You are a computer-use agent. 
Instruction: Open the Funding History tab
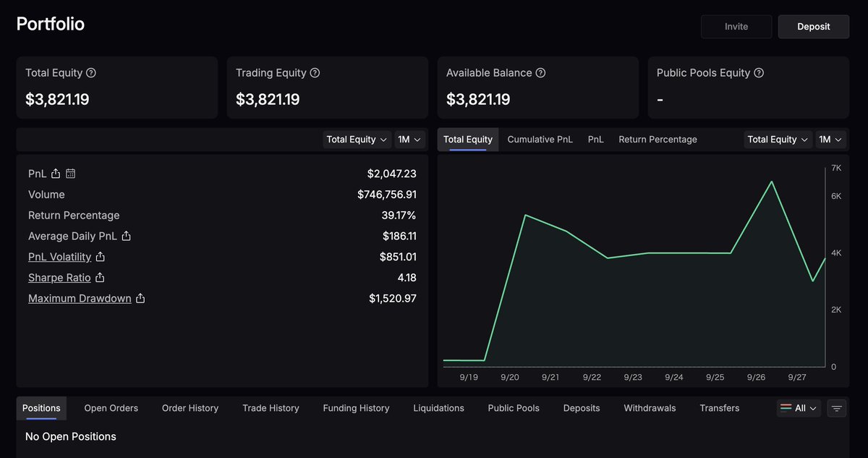pyautogui.click(x=356, y=408)
